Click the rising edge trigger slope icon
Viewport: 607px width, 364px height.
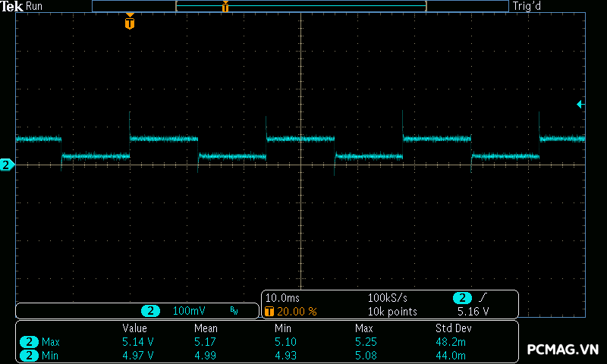[483, 298]
